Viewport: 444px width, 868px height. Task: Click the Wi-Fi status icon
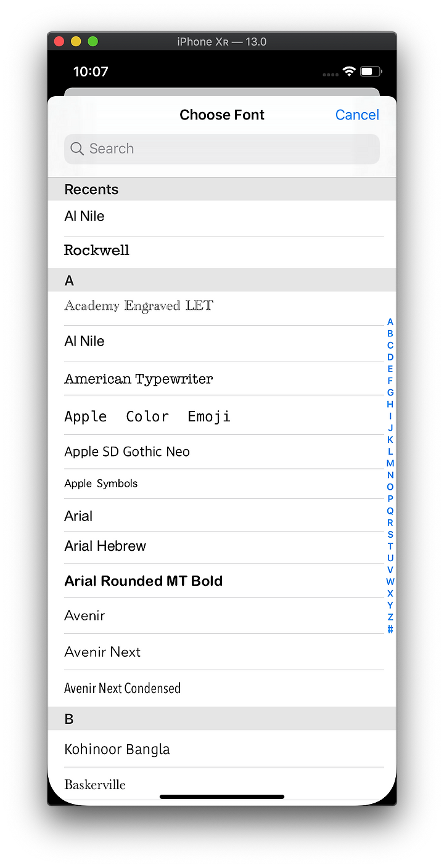point(349,71)
